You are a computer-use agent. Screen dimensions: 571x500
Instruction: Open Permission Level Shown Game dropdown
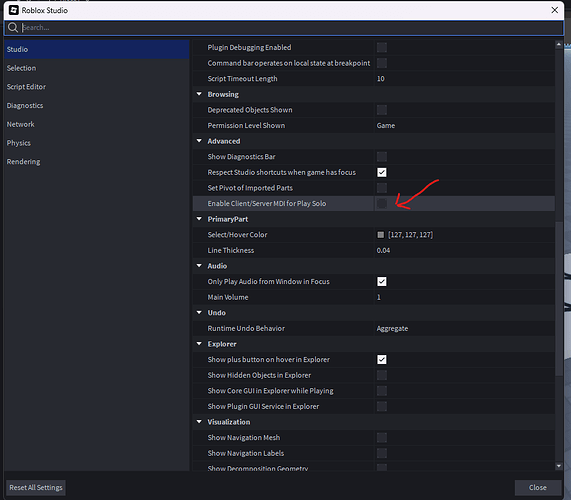pyautogui.click(x=465, y=126)
